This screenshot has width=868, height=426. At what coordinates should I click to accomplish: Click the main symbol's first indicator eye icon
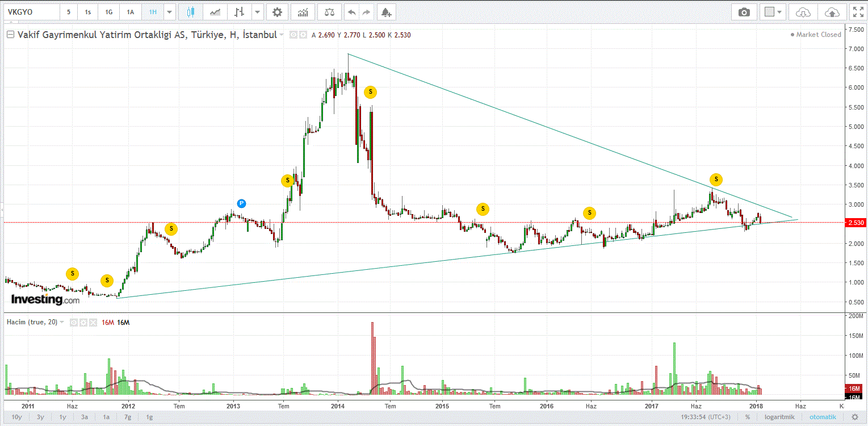[293, 35]
